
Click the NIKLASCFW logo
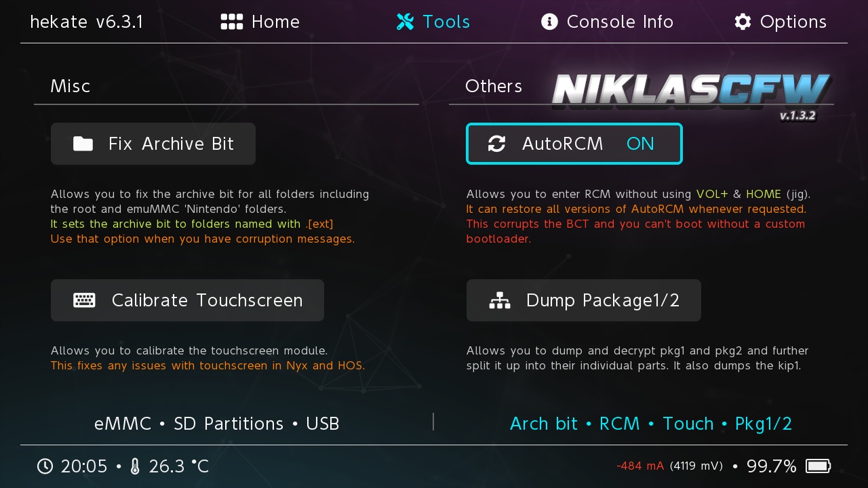point(690,91)
